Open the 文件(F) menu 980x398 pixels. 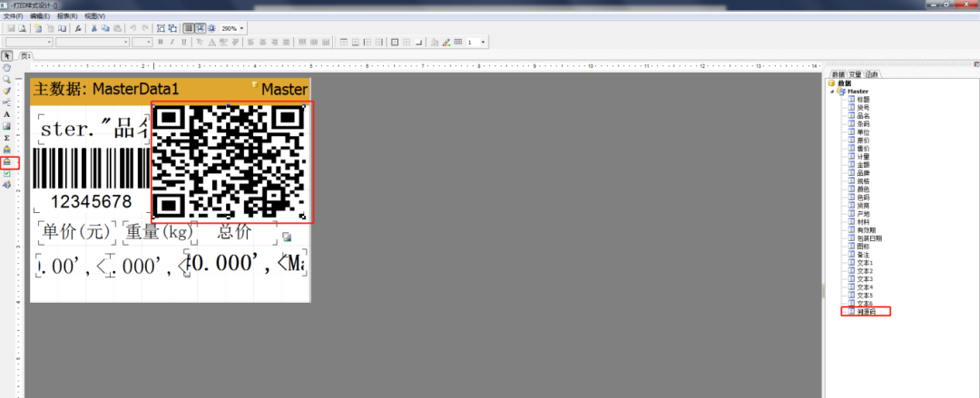(x=13, y=16)
